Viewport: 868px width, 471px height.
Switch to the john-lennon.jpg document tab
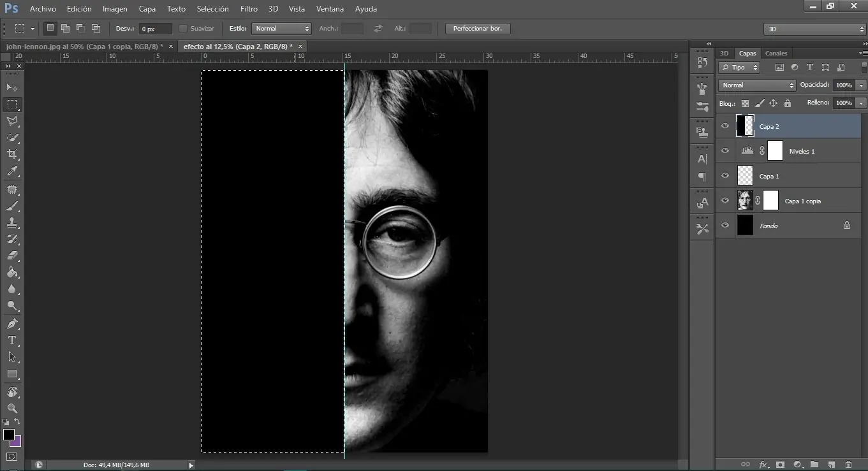tap(84, 47)
